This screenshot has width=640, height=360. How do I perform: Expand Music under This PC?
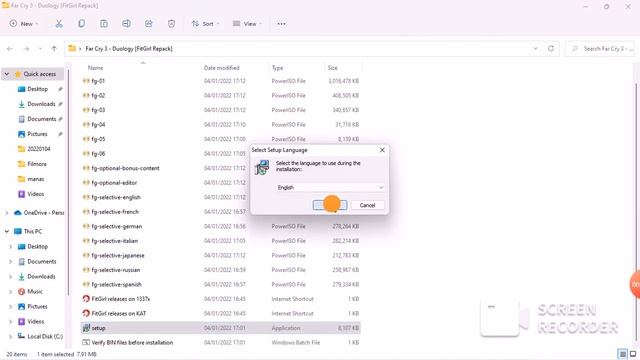pos(11,291)
